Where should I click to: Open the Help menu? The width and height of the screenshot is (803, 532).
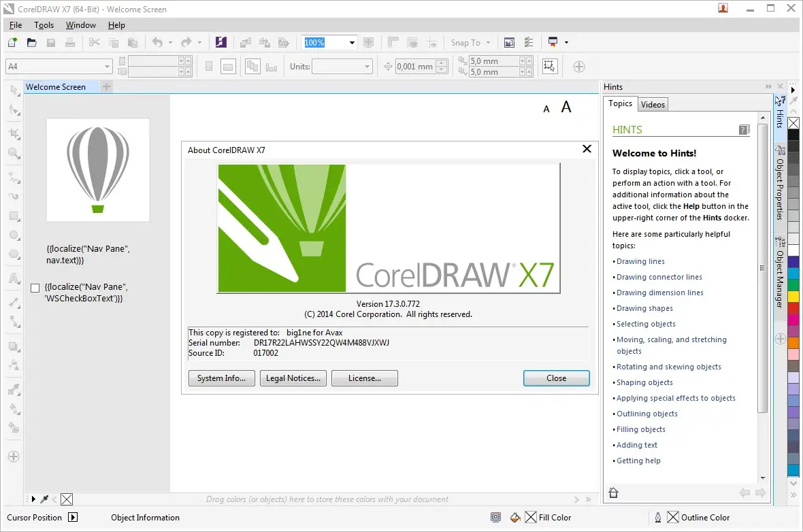(x=116, y=25)
